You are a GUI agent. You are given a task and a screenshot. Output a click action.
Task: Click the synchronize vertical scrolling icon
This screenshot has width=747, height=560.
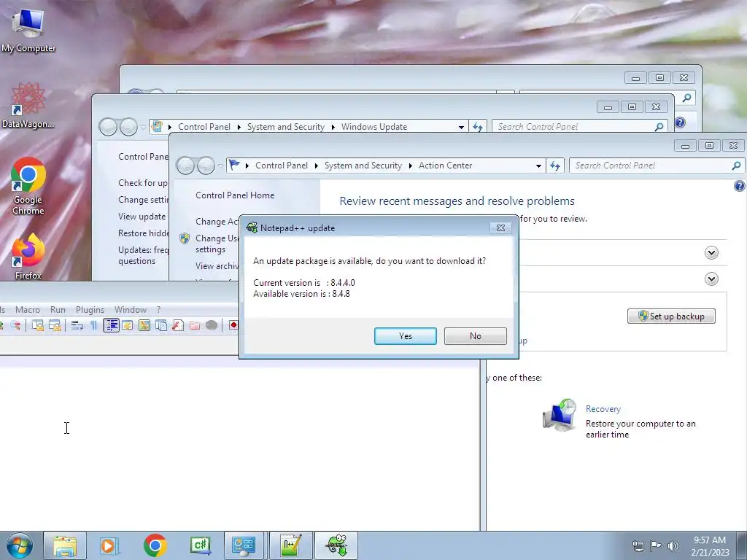[38, 325]
